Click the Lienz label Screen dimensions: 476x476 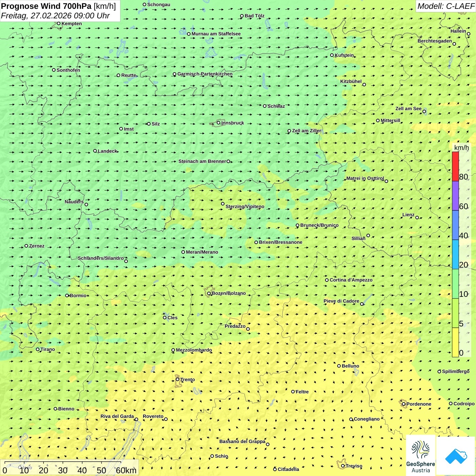click(408, 215)
